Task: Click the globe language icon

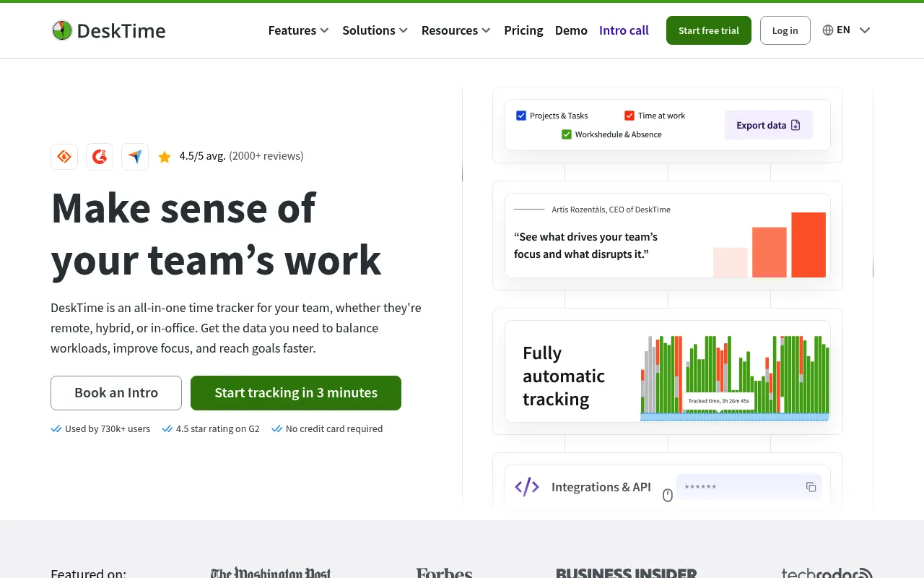Action: click(828, 30)
